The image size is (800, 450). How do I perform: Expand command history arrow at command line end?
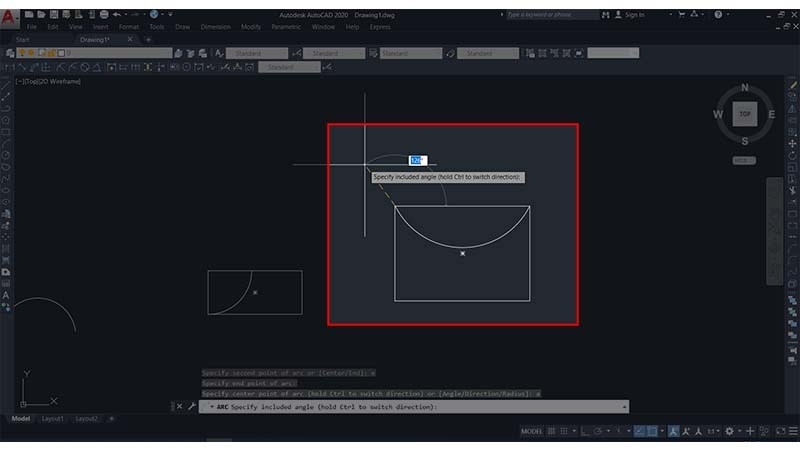[624, 407]
